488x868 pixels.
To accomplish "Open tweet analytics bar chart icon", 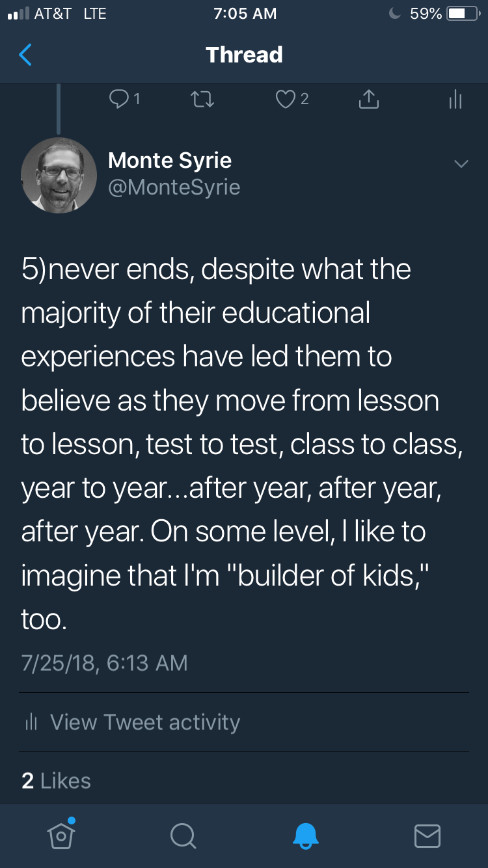I will click(x=455, y=99).
